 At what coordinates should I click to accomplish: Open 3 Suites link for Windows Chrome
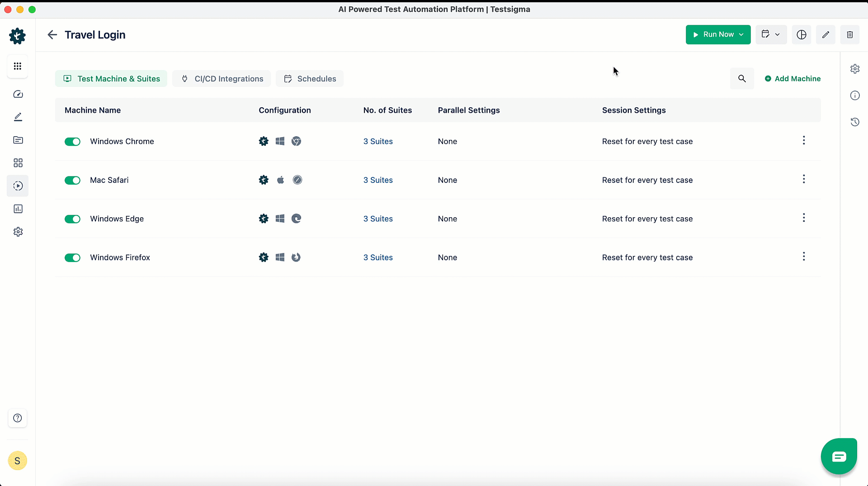[x=378, y=141]
